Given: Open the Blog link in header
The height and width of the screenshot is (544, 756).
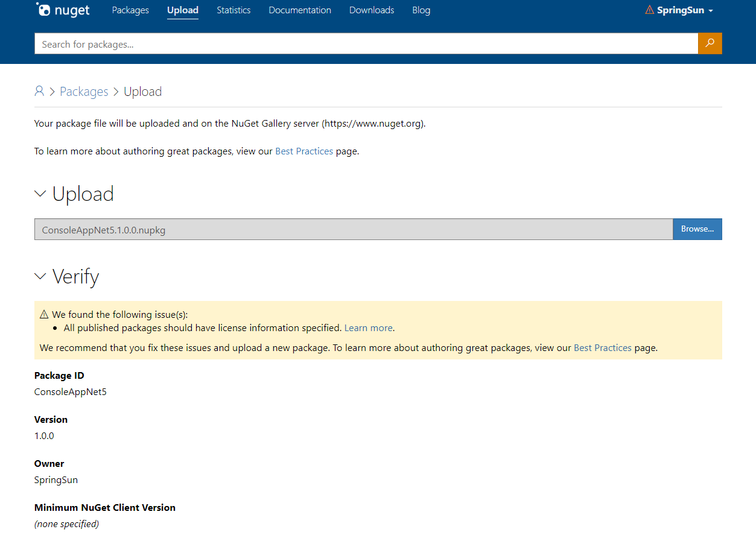Looking at the screenshot, I should pyautogui.click(x=421, y=10).
